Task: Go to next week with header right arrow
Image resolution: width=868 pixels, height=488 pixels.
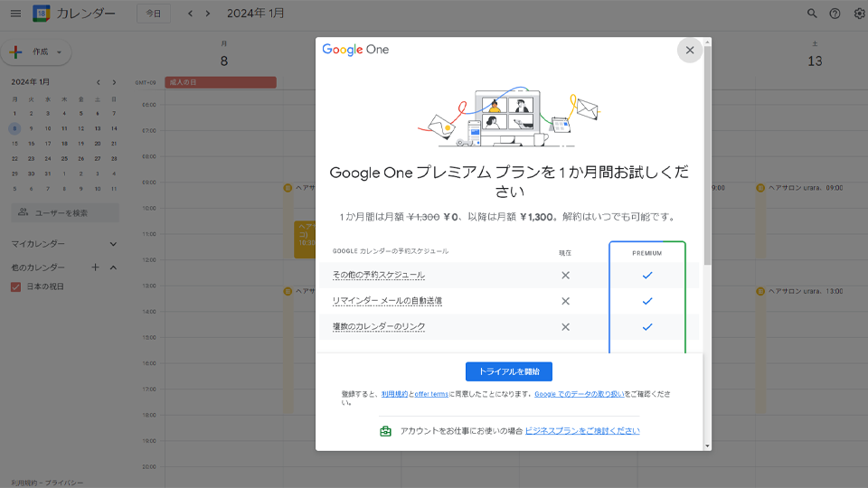Action: click(x=208, y=14)
